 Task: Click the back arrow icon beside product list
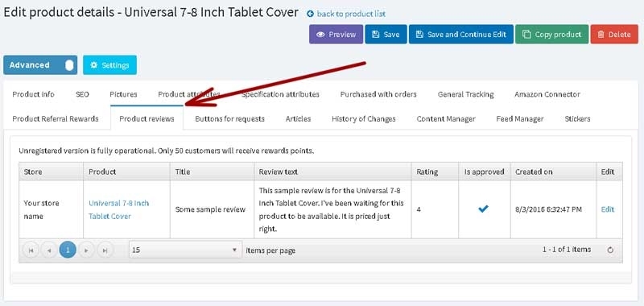tap(311, 14)
